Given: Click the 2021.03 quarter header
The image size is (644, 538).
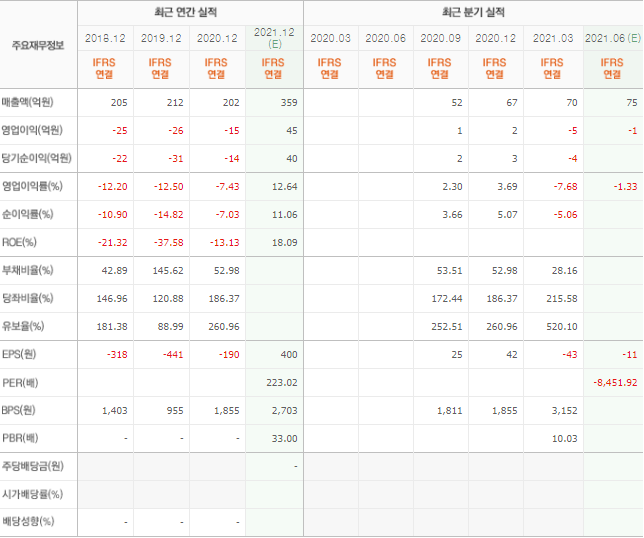Looking at the screenshot, I should click(553, 38).
